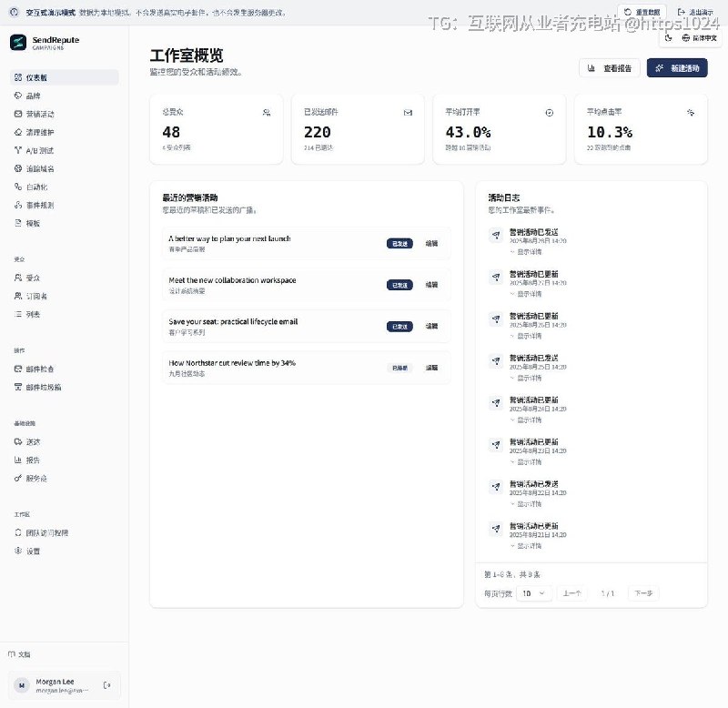Image resolution: width=728 pixels, height=708 pixels.
Task: Open 营销活动 campaigns envelope icon in sidebar
Action: point(18,114)
